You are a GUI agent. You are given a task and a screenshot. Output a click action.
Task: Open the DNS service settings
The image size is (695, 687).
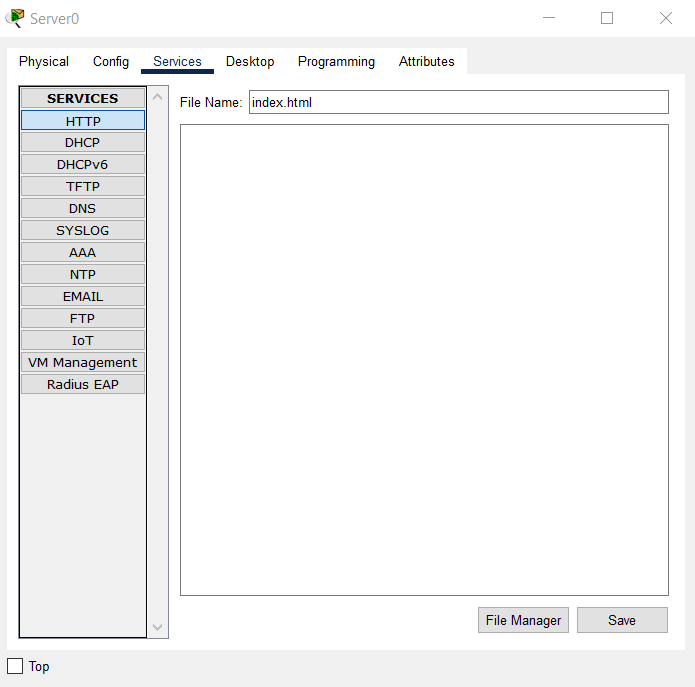(83, 208)
